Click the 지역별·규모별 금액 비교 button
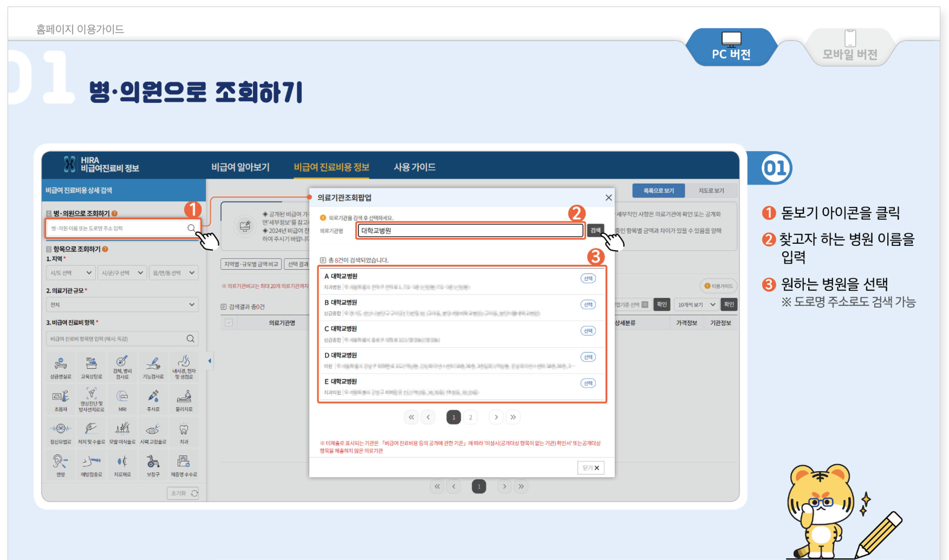Image resolution: width=949 pixels, height=560 pixels. 251,264
